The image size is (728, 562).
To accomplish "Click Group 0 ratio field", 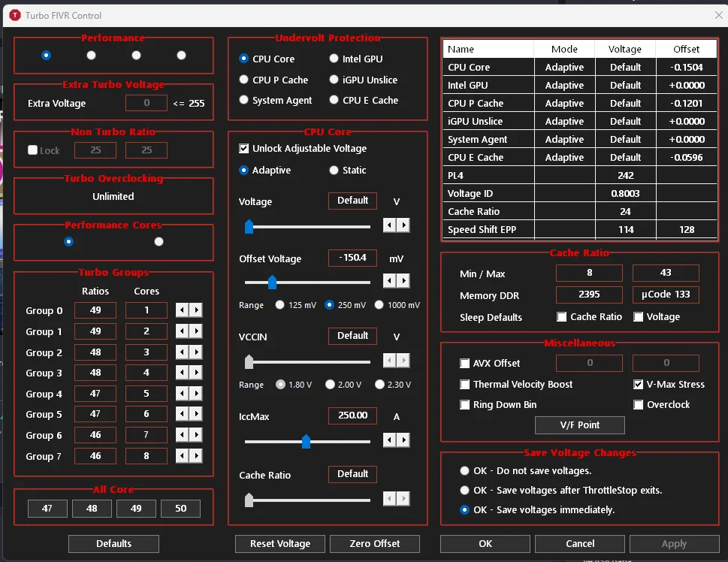I will pyautogui.click(x=95, y=310).
